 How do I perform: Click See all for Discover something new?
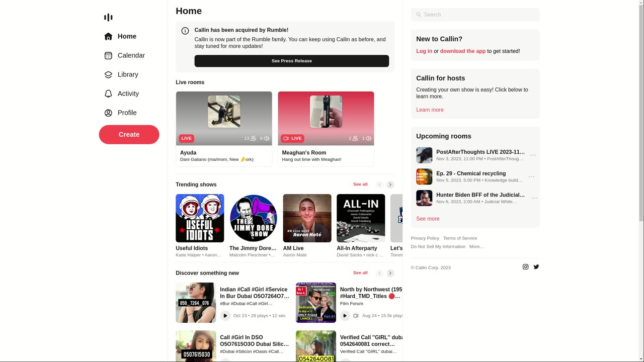coord(360,273)
